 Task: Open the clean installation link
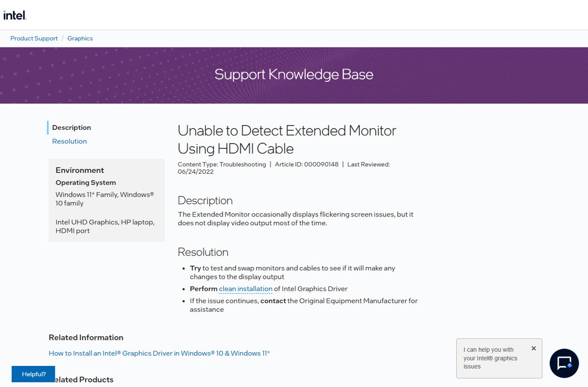click(x=245, y=289)
